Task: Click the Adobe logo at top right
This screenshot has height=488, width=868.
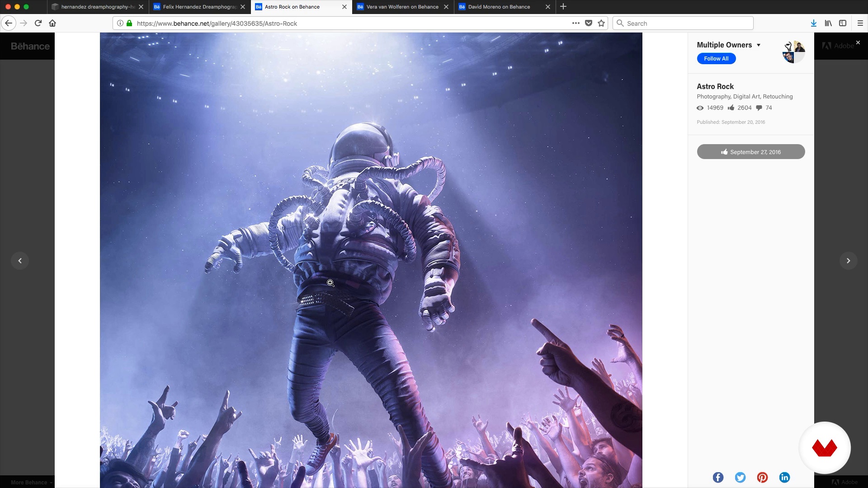Action: 838,46
